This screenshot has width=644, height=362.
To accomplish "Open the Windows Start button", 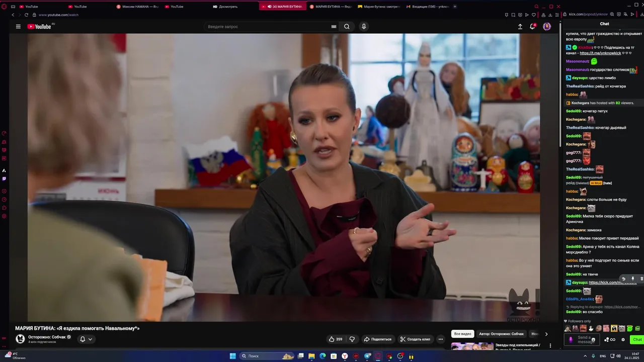I will click(232, 356).
